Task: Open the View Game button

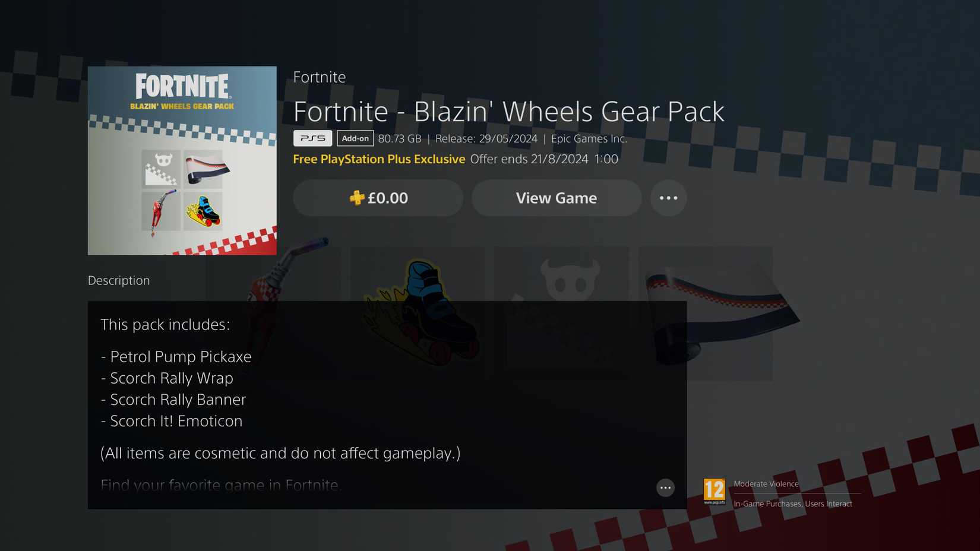Action: [557, 198]
